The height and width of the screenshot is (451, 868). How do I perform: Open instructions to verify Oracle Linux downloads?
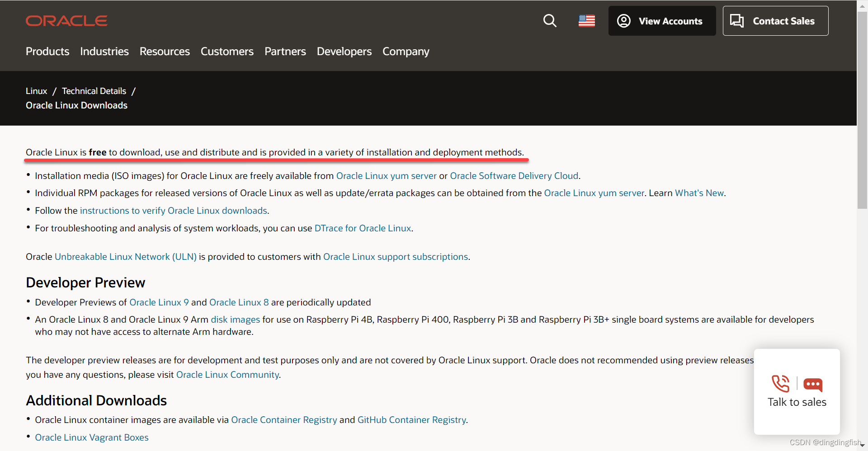click(174, 211)
